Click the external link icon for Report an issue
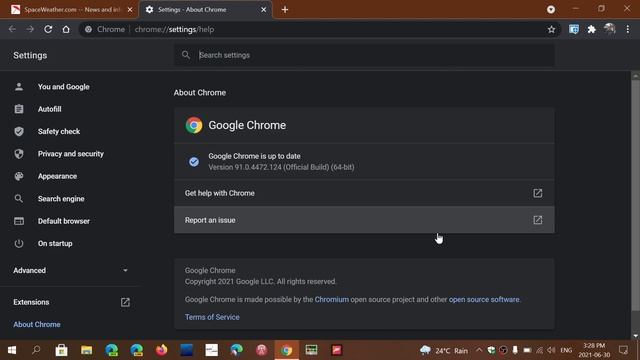Viewport: 640px width, 360px height. [x=538, y=220]
